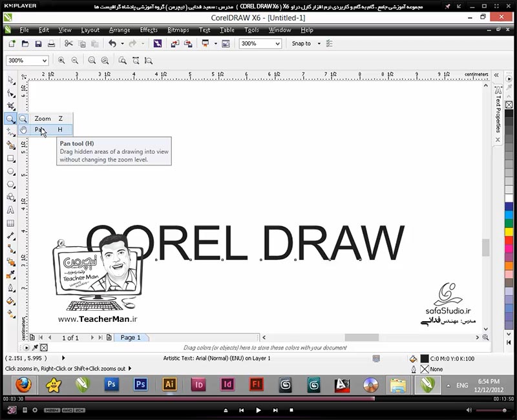
Task: Click Zoom To Page Width icon
Action: click(136, 60)
